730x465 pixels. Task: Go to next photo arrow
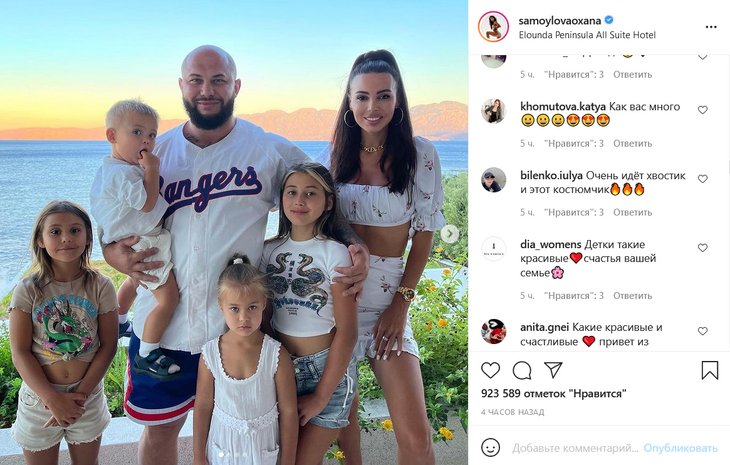tap(450, 234)
